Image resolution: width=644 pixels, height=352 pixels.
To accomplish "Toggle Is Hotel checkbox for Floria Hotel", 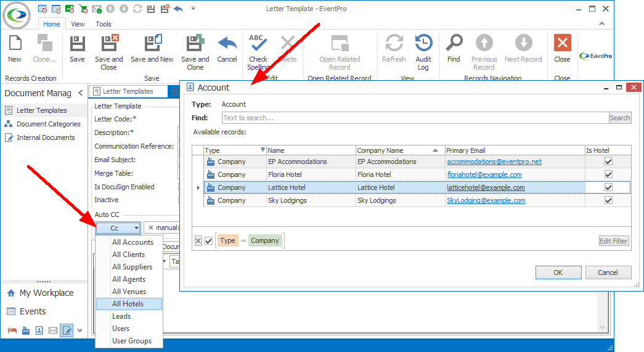I will point(608,174).
